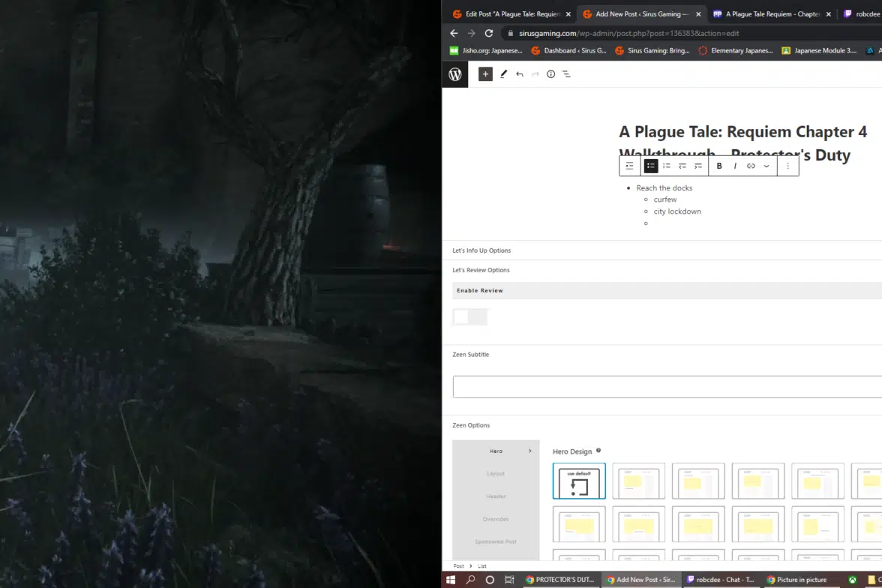
Task: Open the Layout tab in Zeen Options
Action: click(x=496, y=474)
